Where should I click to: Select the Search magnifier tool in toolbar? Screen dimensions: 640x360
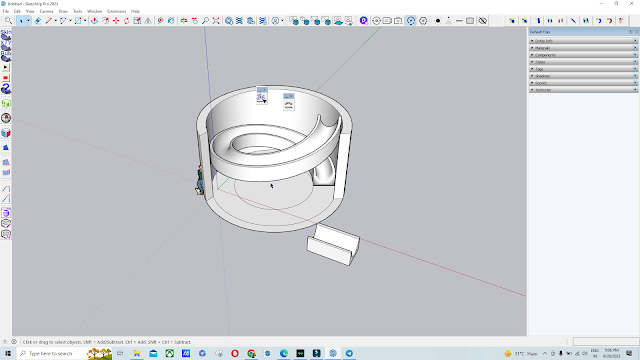coord(8,20)
